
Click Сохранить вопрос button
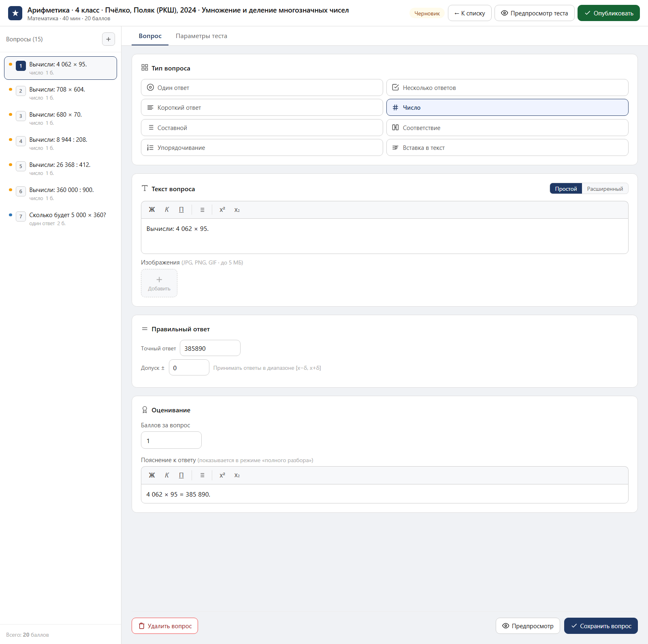[x=601, y=626]
